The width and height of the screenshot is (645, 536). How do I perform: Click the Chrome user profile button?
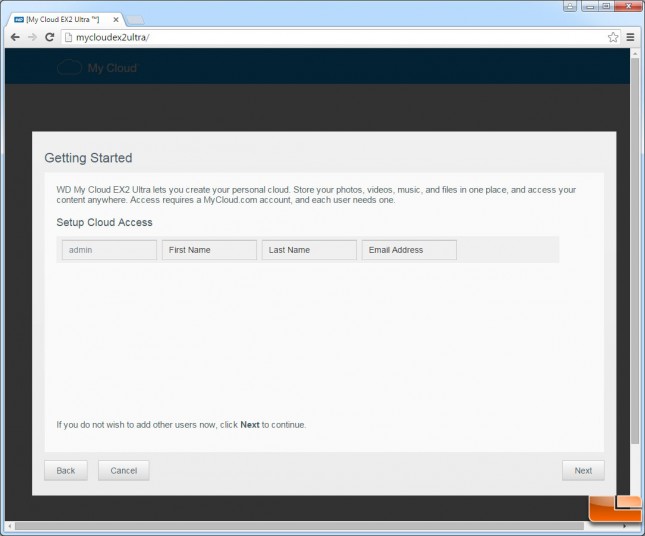570,6
